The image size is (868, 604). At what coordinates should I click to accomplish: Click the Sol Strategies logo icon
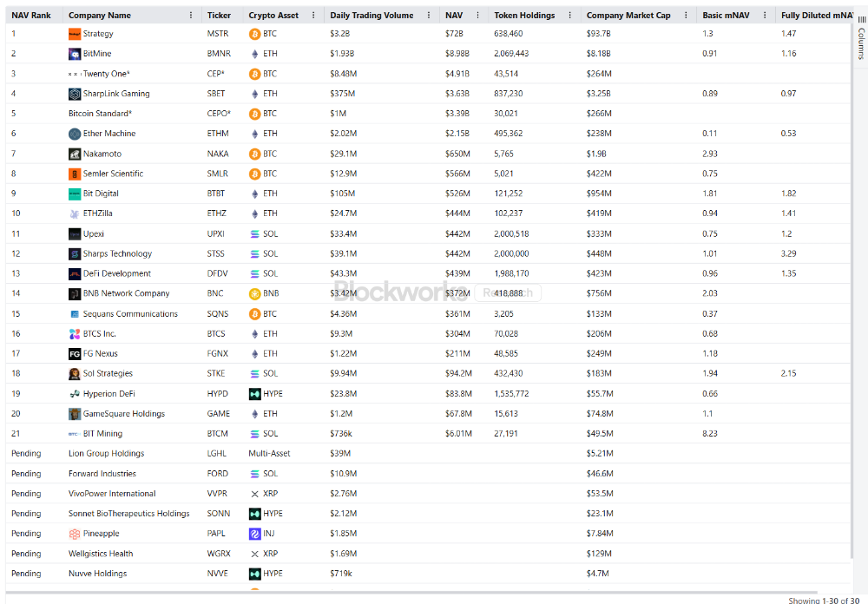coord(75,373)
